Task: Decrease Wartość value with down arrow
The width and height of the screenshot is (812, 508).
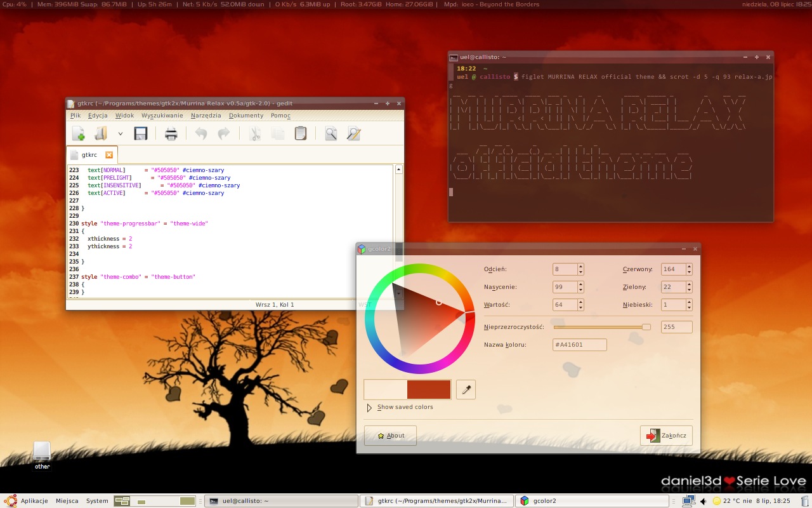Action: pyautogui.click(x=580, y=307)
